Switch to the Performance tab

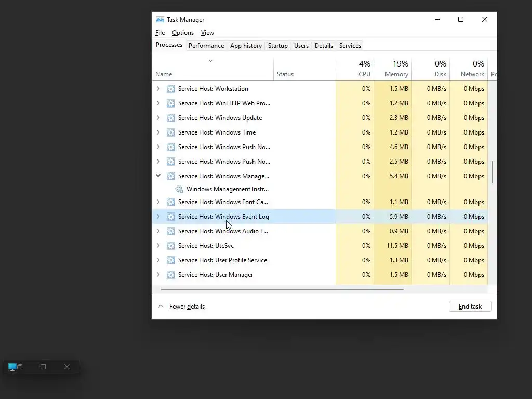pos(206,46)
